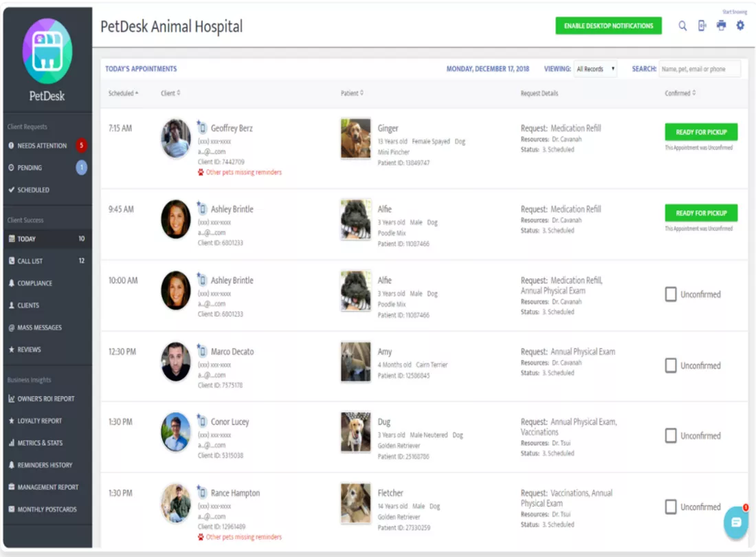
Task: Open Mass Messages in sidebar
Action: pos(47,327)
